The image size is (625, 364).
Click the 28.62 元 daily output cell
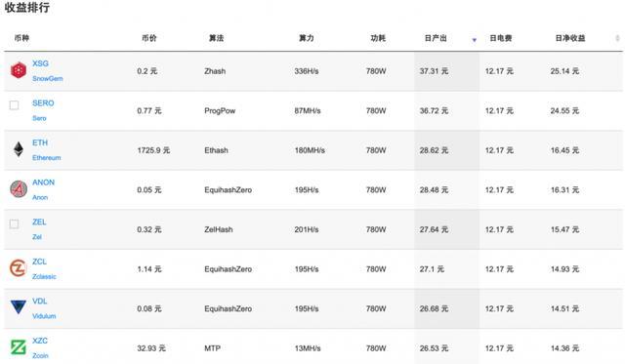tap(434, 150)
